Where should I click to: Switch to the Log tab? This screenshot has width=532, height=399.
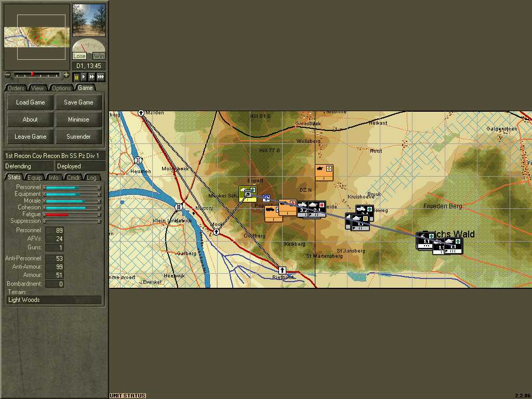91,178
